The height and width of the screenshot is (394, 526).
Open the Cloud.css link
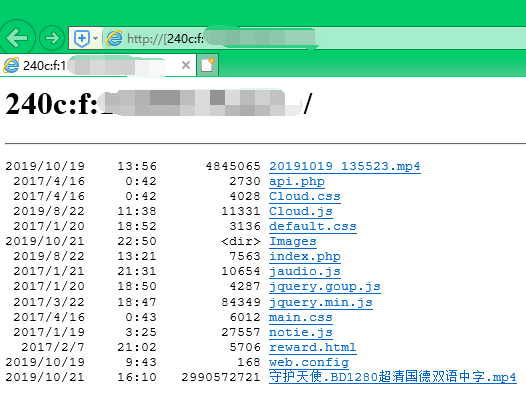(x=305, y=196)
